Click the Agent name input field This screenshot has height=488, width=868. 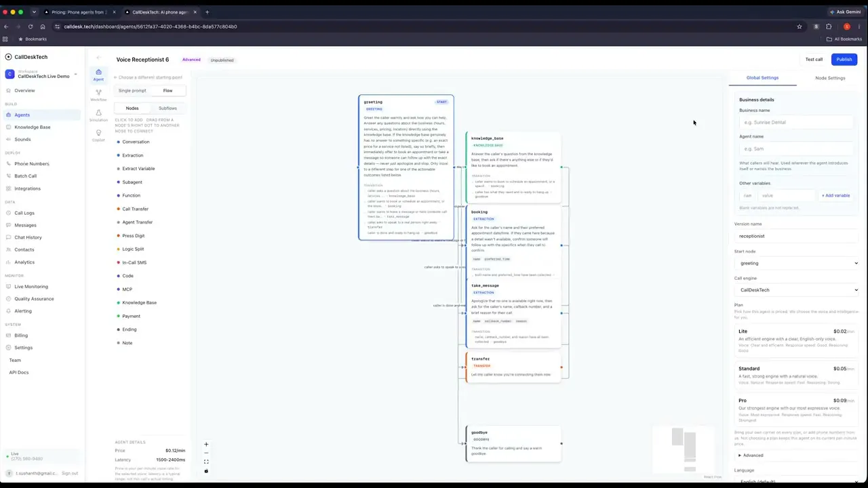click(795, 148)
